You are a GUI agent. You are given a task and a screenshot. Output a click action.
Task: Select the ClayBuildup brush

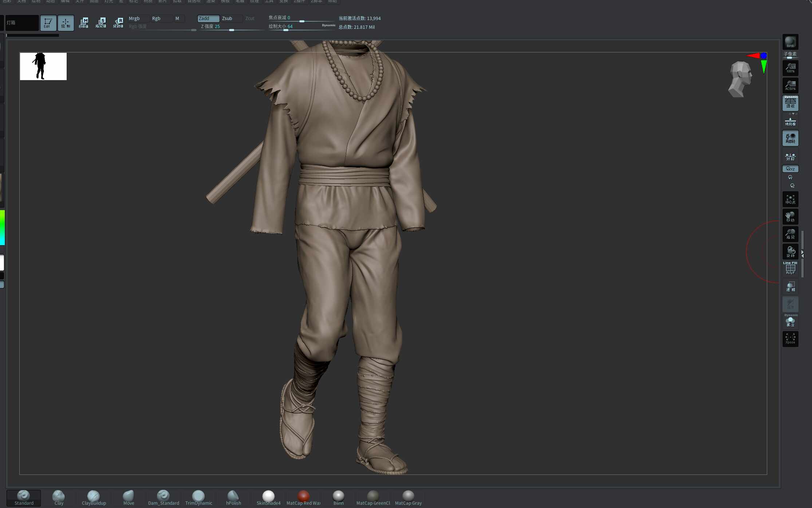click(x=94, y=498)
